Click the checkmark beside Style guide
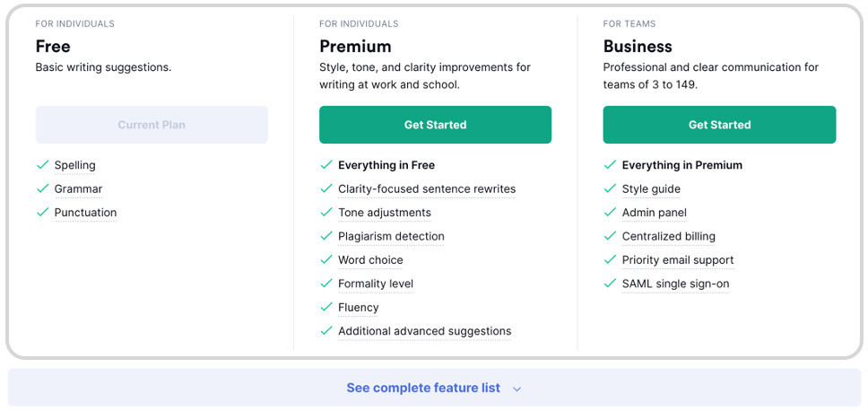The width and height of the screenshot is (868, 411). 610,188
